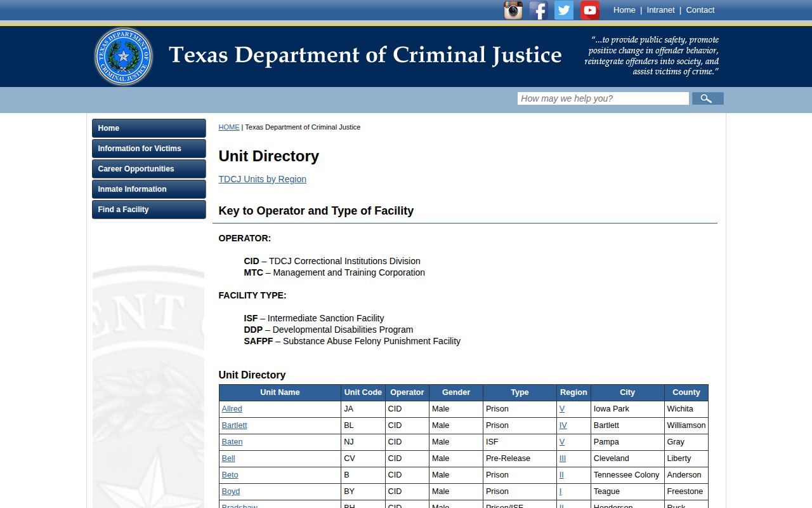The width and height of the screenshot is (812, 508).
Task: Click the Operator column header
Action: click(407, 392)
